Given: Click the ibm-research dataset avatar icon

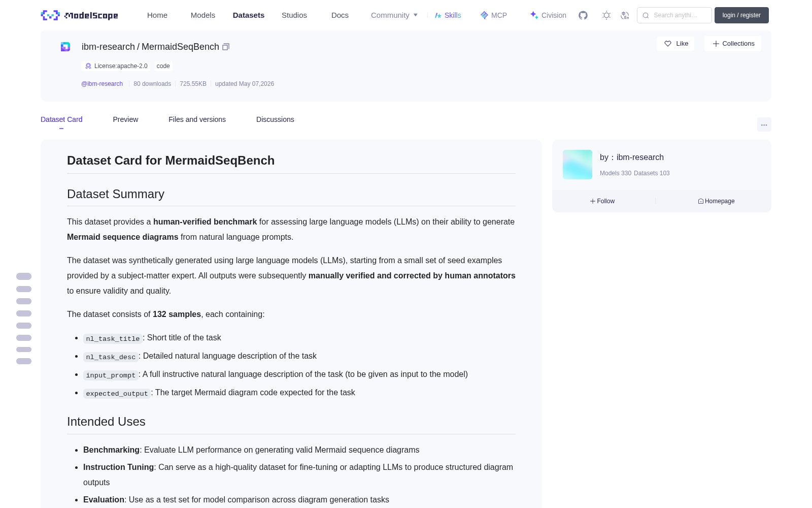Looking at the screenshot, I should coord(65,47).
